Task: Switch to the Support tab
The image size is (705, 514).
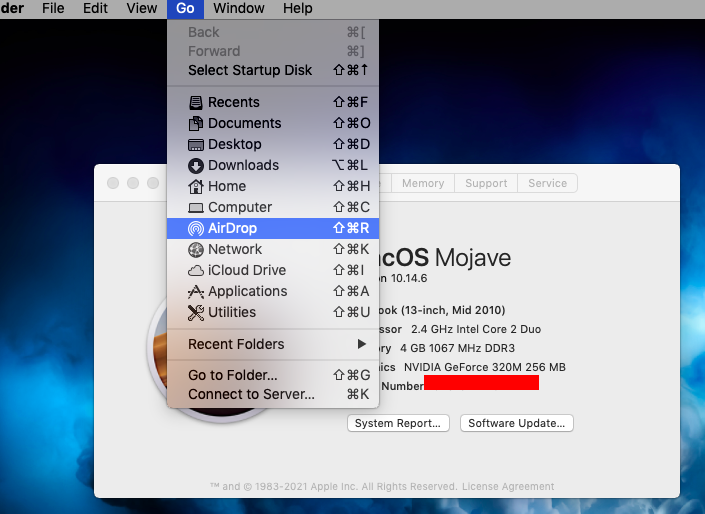Action: (x=486, y=183)
